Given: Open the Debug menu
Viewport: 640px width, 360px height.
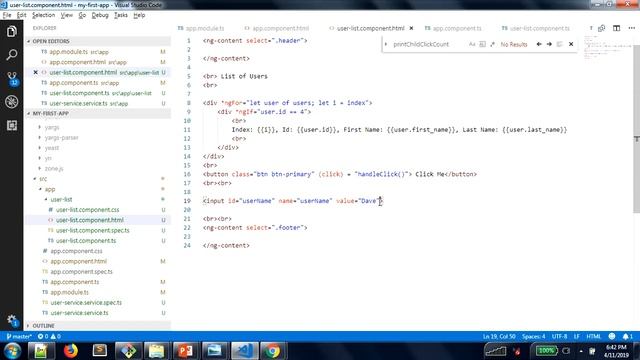Looking at the screenshot, I should point(100,15).
